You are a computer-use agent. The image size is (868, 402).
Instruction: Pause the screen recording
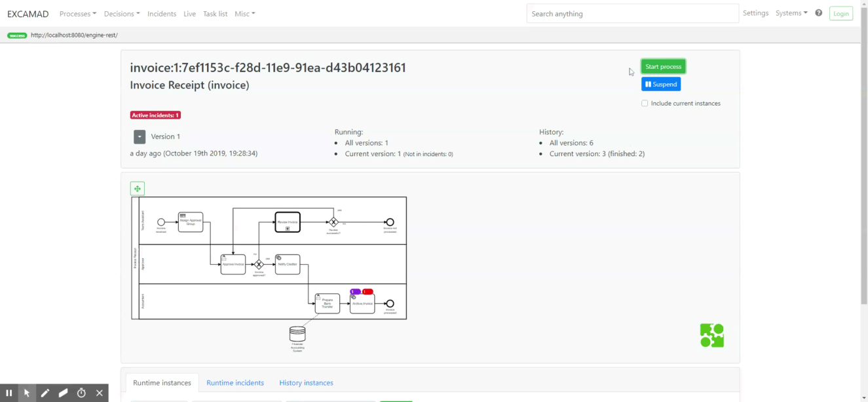point(9,393)
